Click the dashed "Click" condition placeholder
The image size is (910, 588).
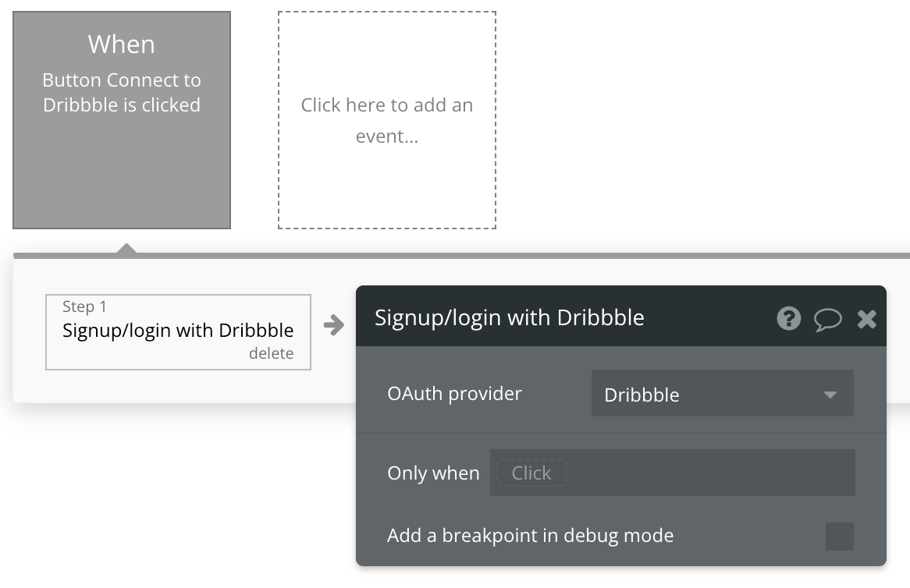point(531,473)
